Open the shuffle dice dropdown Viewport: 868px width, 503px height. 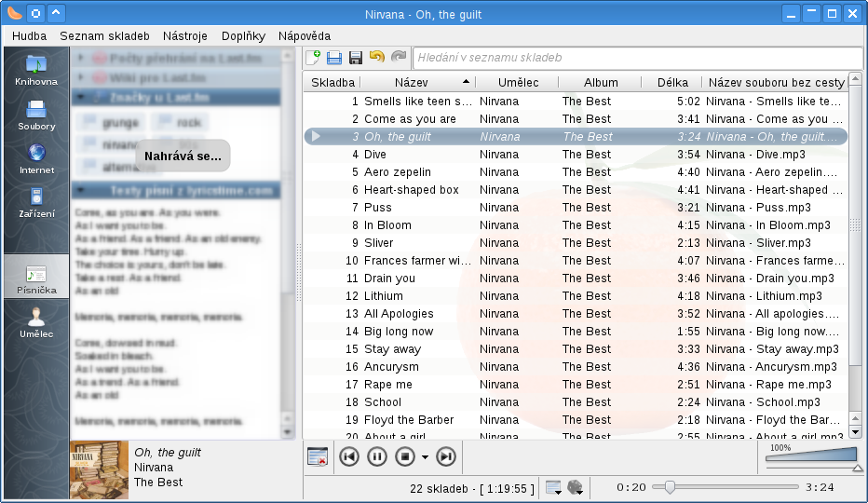click(x=576, y=488)
